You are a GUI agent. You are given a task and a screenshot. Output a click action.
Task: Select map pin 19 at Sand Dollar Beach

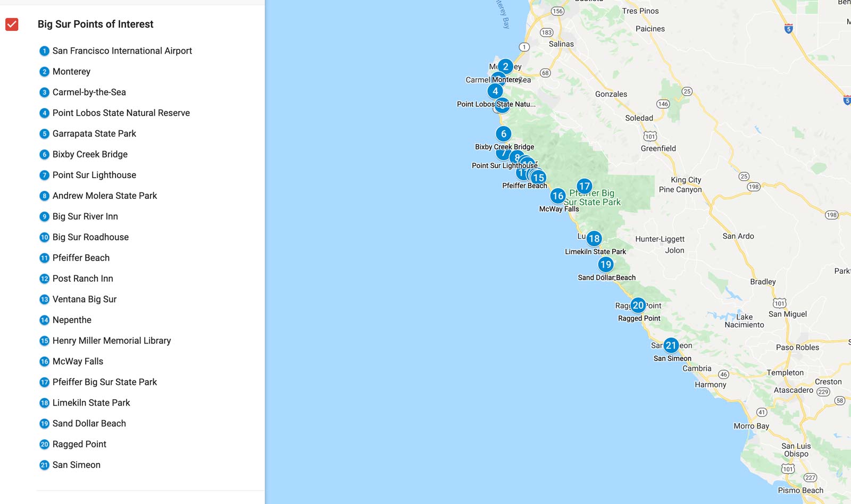click(x=605, y=264)
